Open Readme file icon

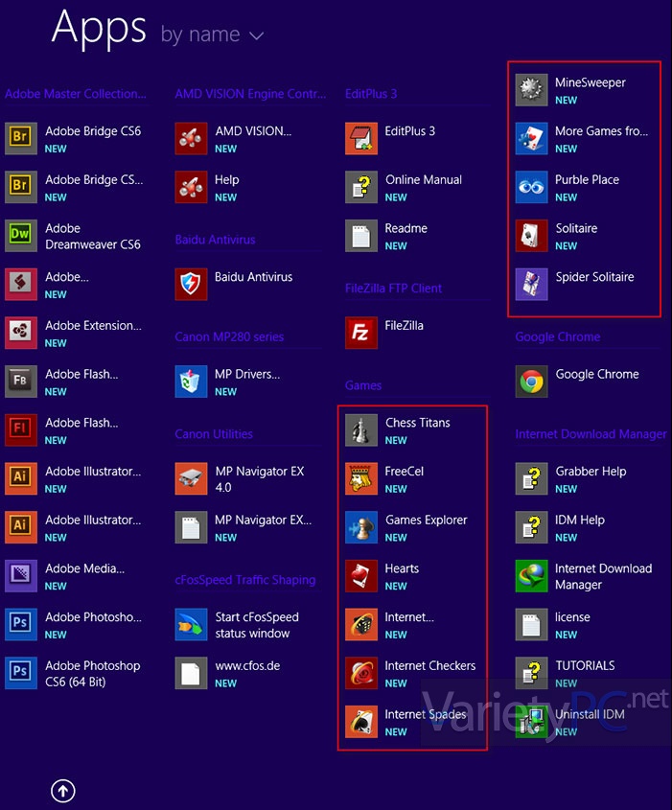(x=361, y=236)
